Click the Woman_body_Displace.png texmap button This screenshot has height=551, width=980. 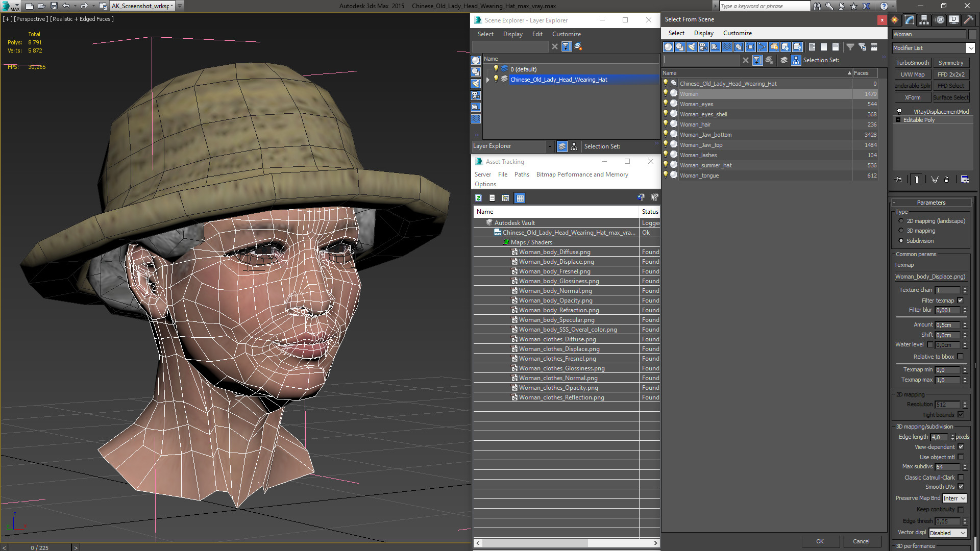pos(930,277)
